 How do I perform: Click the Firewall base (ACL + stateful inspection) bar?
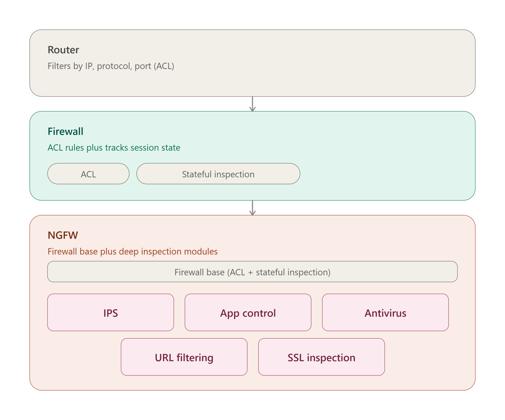tap(252, 271)
